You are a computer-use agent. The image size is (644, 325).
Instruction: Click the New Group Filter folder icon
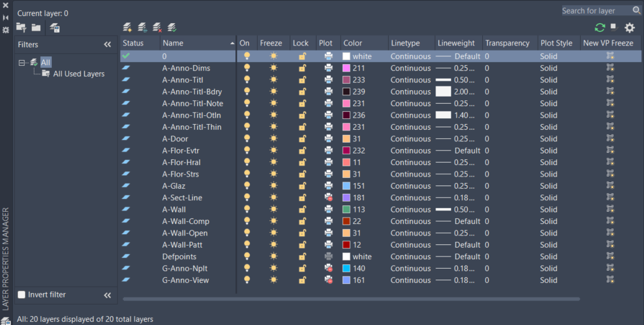36,28
